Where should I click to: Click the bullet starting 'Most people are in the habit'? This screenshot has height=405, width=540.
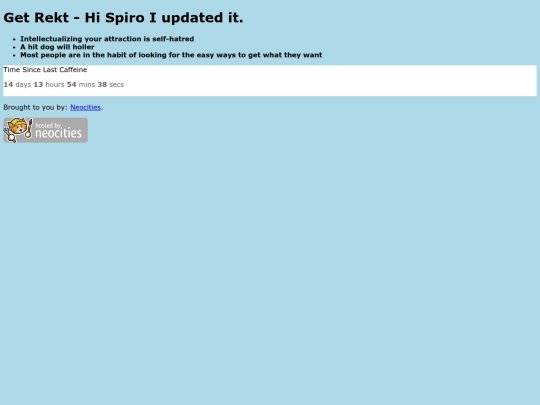pos(171,55)
